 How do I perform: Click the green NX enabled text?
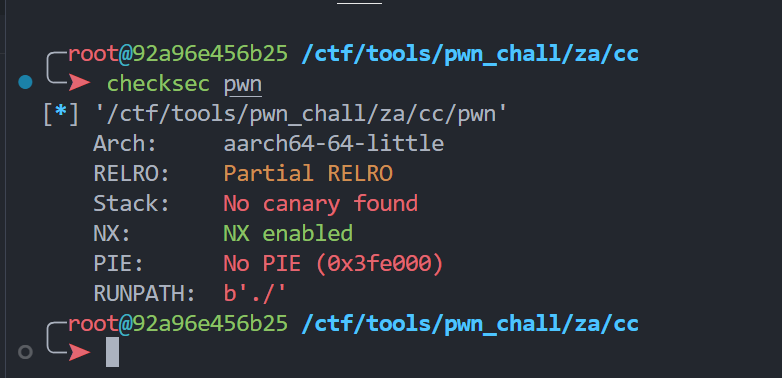click(x=288, y=233)
